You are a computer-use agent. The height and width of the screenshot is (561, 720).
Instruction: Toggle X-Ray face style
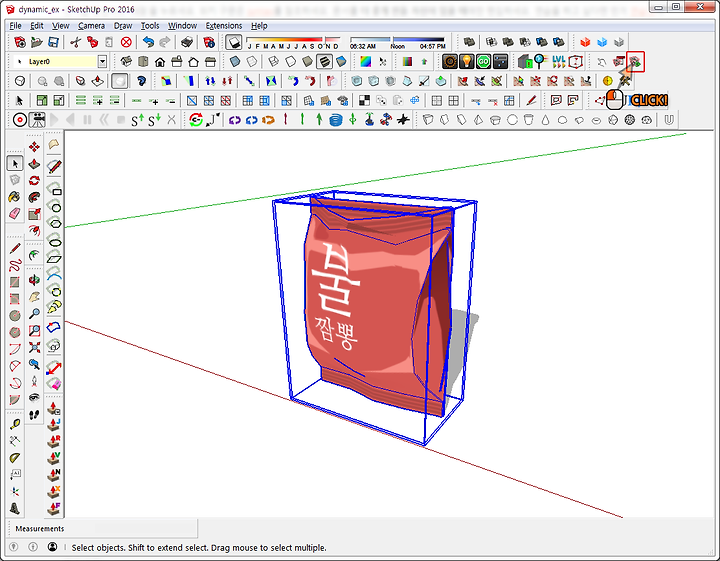click(x=235, y=62)
